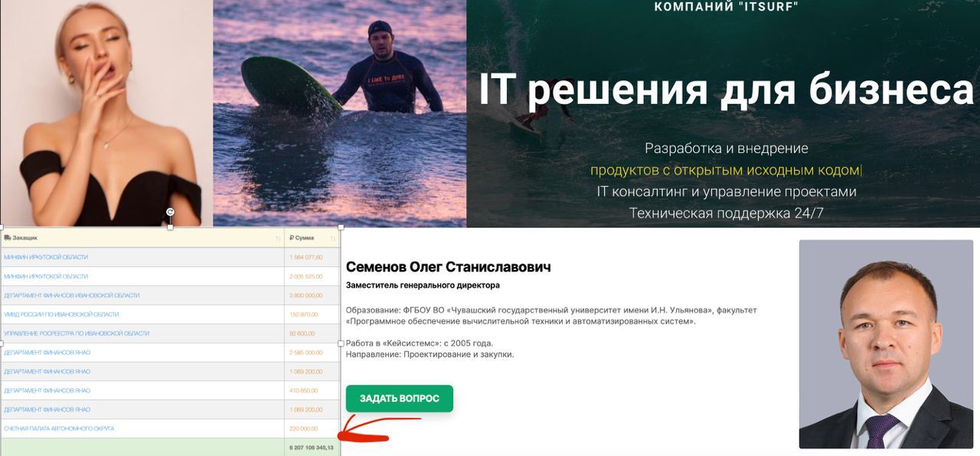Click the portrait of Семенов Олег Станиславович
This screenshot has height=456, width=980.
(886, 344)
